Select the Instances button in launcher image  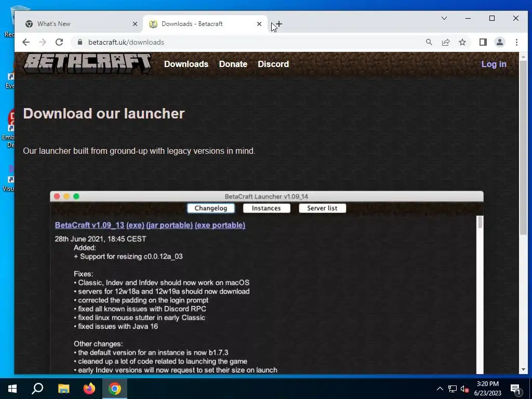pos(267,208)
